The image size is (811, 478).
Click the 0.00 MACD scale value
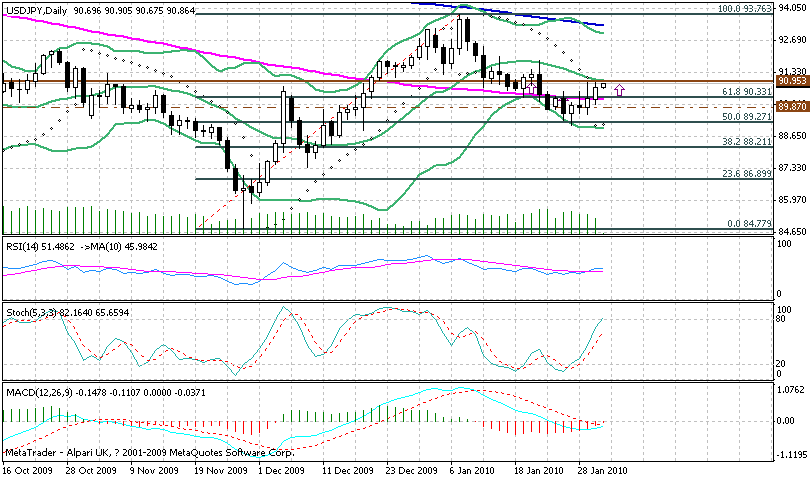(x=786, y=421)
